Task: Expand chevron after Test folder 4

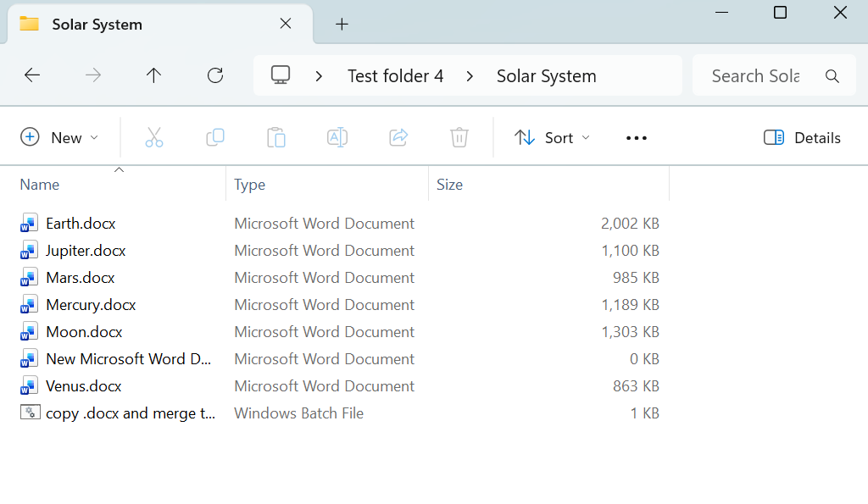Action: (x=470, y=76)
